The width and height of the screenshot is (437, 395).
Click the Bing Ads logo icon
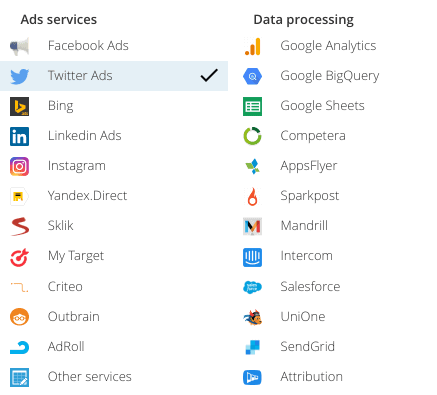19,106
